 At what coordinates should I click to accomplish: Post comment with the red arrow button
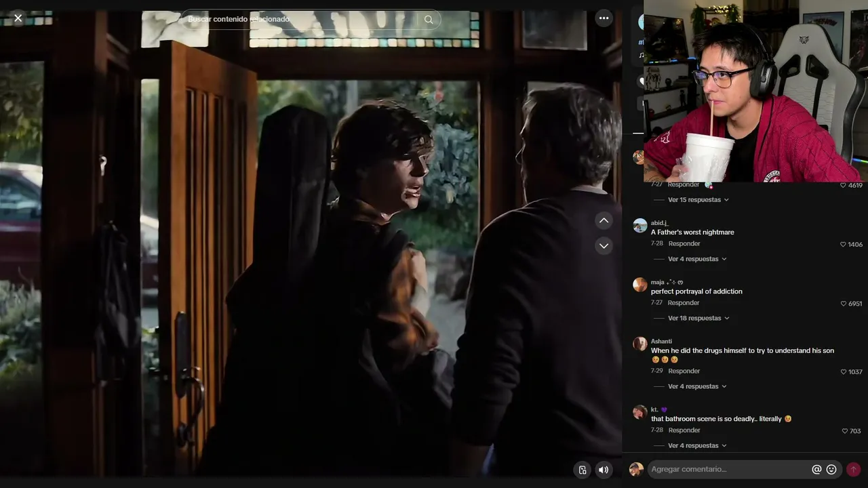click(x=853, y=469)
